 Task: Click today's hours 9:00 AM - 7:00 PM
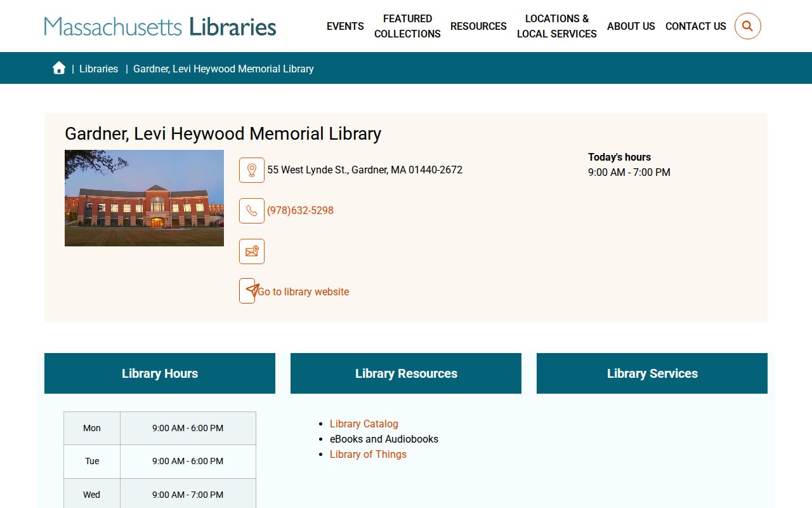pyautogui.click(x=629, y=172)
